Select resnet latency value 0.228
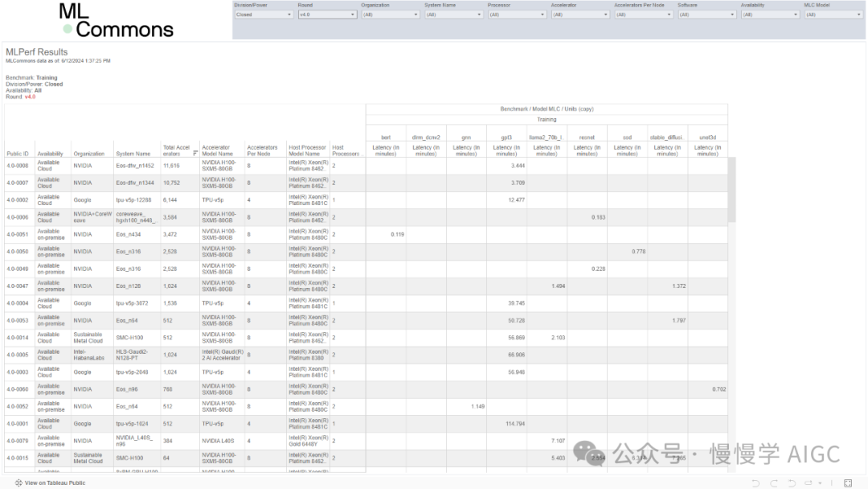 point(598,269)
